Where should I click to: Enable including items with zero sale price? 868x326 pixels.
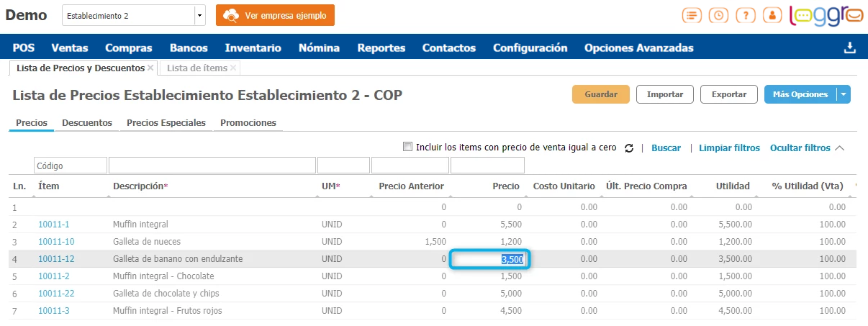point(408,147)
